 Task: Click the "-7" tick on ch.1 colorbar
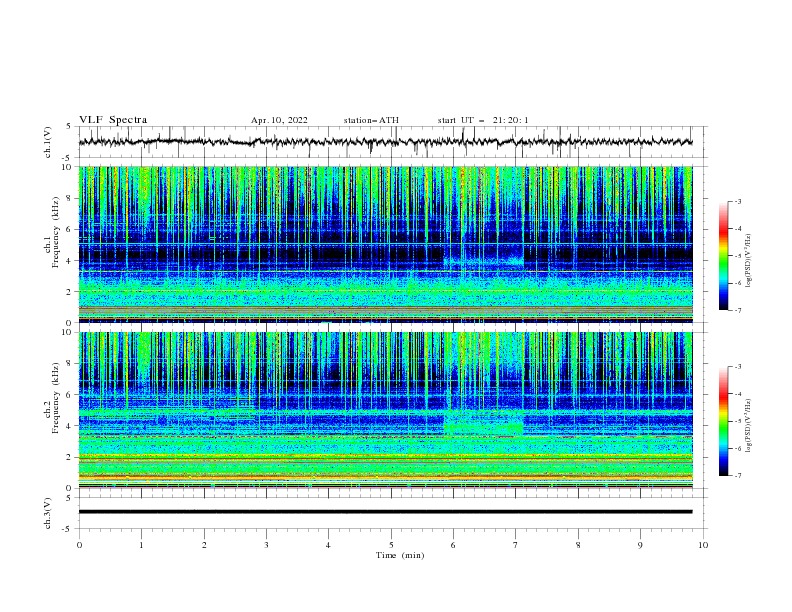tap(737, 310)
